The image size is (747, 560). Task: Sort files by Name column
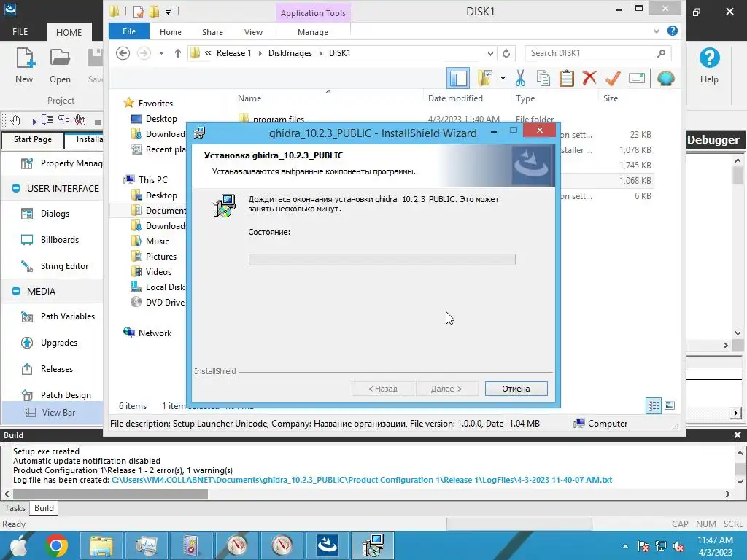coord(249,98)
